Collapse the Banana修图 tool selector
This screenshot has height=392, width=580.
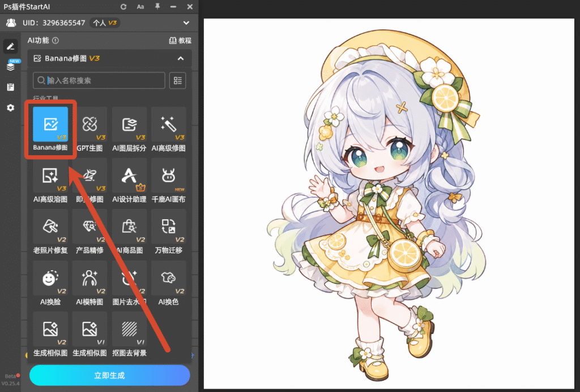181,58
